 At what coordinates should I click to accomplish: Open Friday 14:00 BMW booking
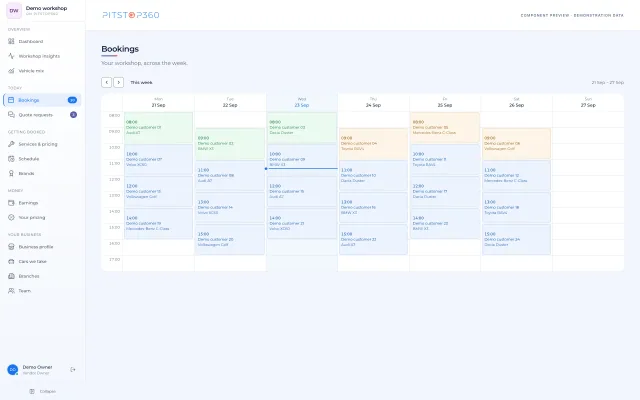(x=445, y=224)
